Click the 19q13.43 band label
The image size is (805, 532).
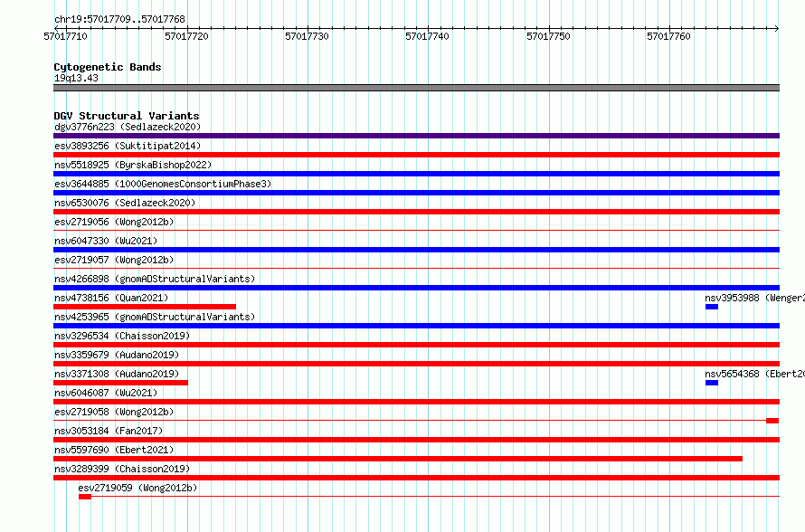click(x=76, y=78)
